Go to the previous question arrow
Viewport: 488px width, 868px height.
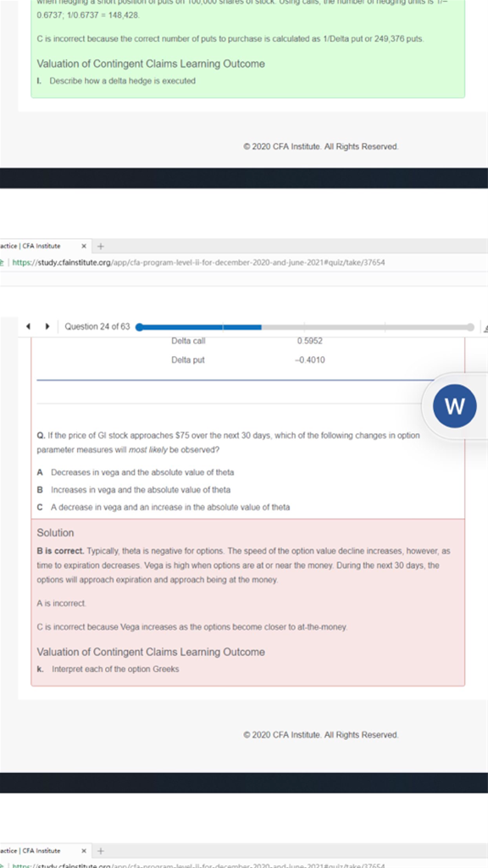28,326
